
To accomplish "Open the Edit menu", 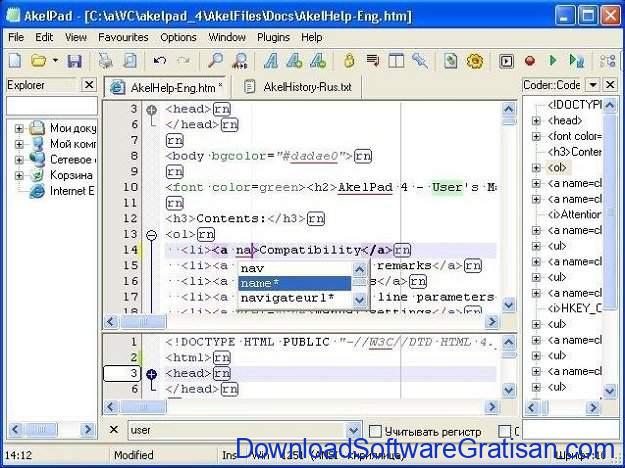I will tap(44, 37).
